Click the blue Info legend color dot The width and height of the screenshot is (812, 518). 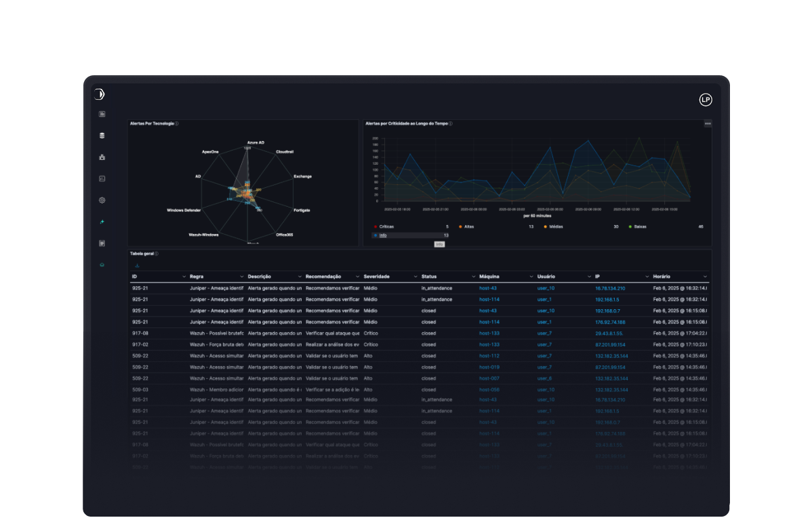pyautogui.click(x=375, y=235)
